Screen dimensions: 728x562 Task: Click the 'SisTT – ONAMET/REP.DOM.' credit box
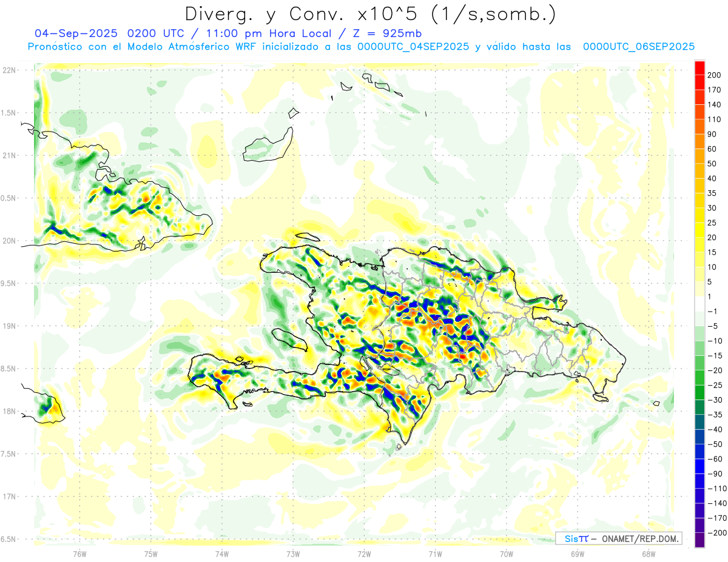pyautogui.click(x=619, y=538)
